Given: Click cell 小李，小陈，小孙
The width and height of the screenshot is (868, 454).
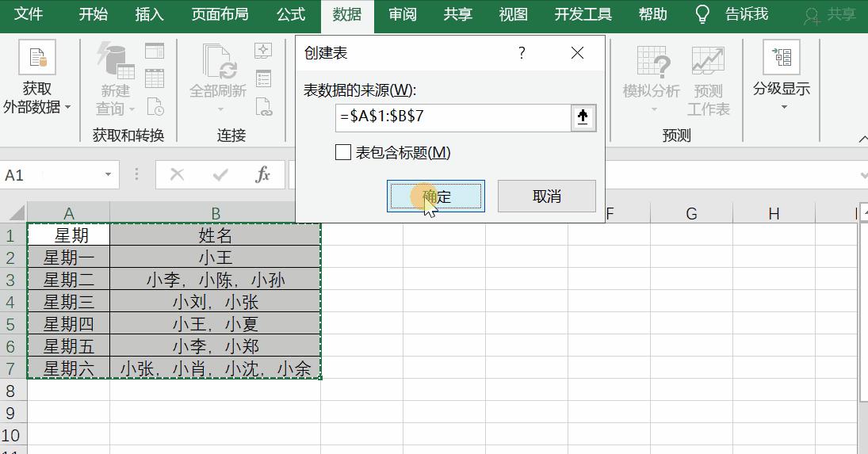Looking at the screenshot, I should 216,279.
